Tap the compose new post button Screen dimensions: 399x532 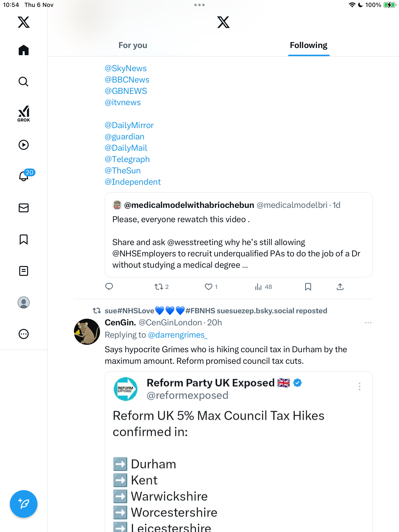pyautogui.click(x=24, y=504)
